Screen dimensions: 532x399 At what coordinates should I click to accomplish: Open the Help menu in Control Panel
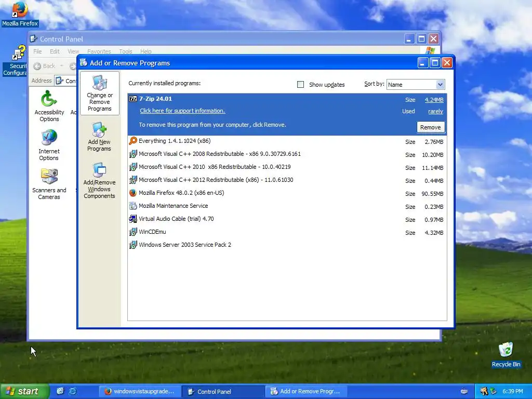coord(146,51)
